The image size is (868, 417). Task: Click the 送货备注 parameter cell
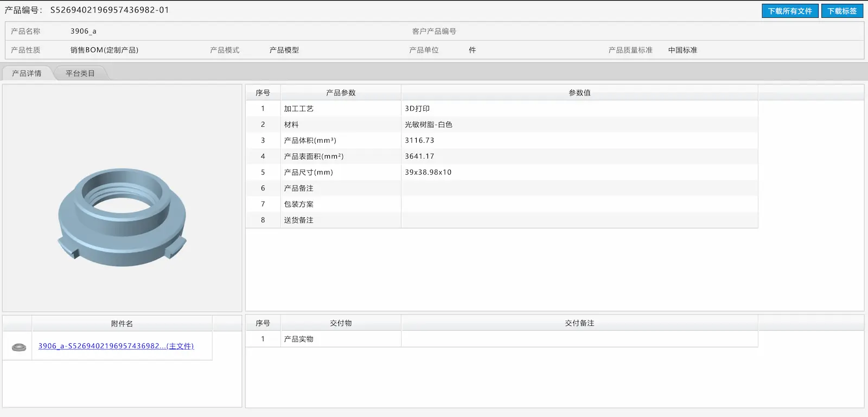point(341,220)
